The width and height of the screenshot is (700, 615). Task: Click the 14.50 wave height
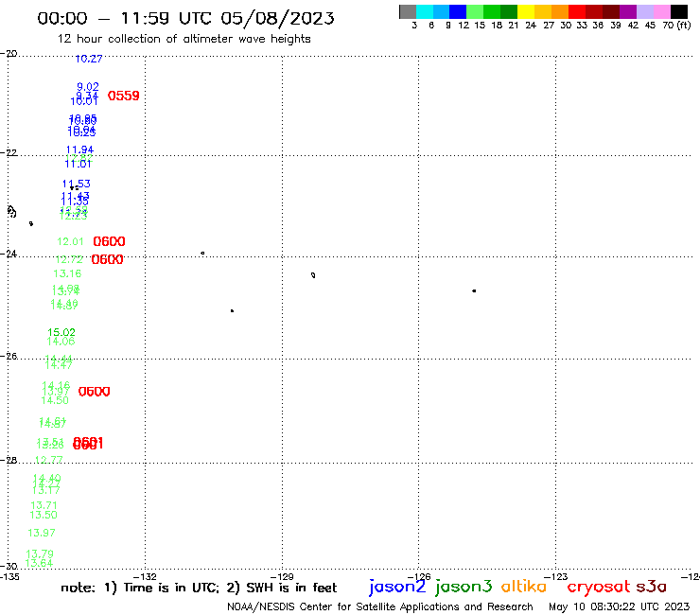tap(55, 400)
